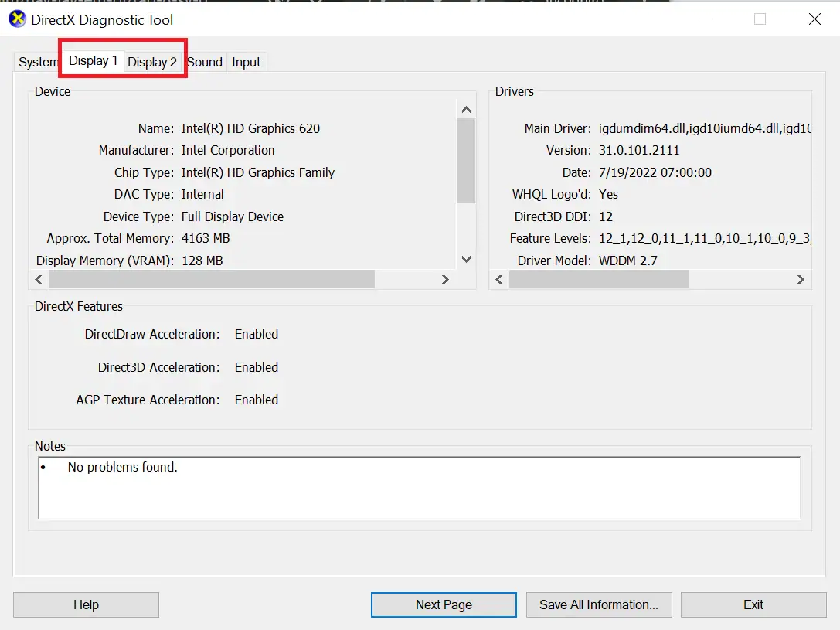Viewport: 840px width, 630px height.
Task: Click the DirectX icon in the title bar
Action: [17, 19]
